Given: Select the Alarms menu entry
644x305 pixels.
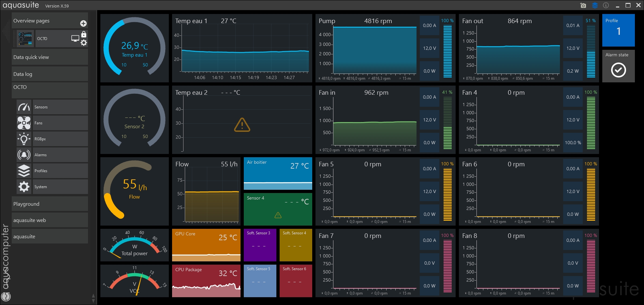Looking at the screenshot, I should (60, 155).
